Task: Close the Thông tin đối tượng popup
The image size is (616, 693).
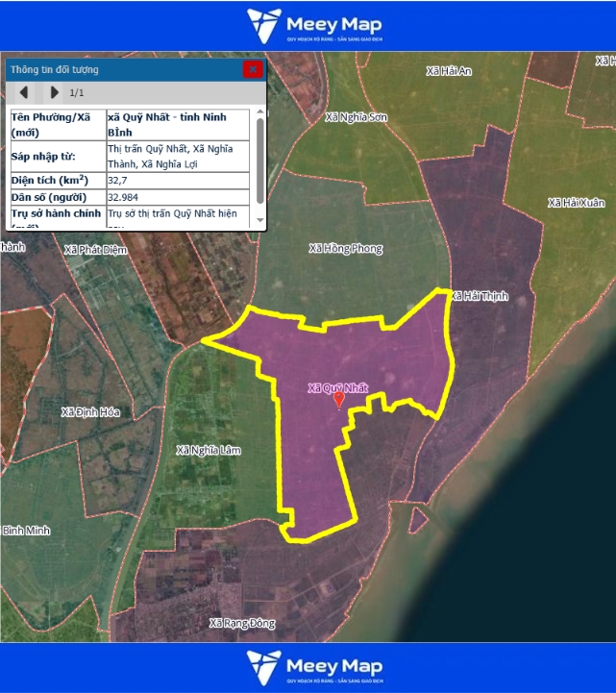Action: (252, 69)
